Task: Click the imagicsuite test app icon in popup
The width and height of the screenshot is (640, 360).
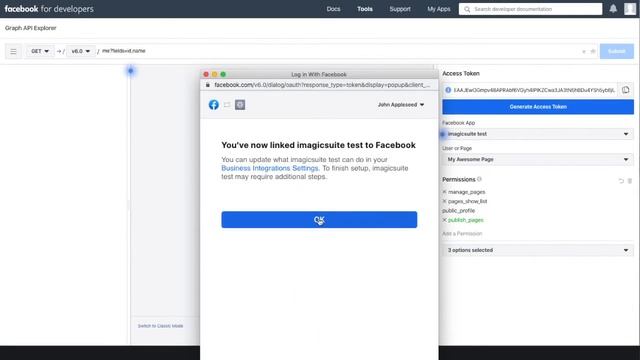Action: tap(240, 104)
